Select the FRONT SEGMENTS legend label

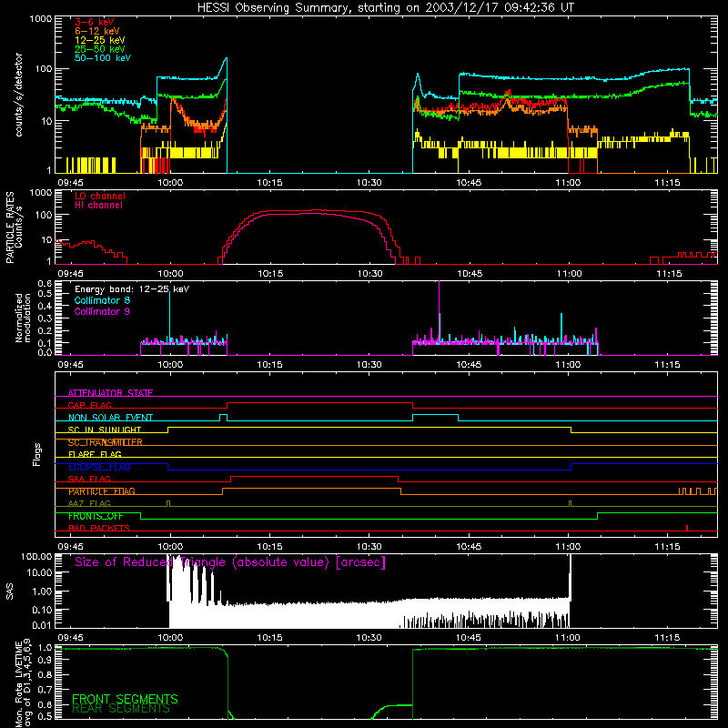(x=125, y=699)
